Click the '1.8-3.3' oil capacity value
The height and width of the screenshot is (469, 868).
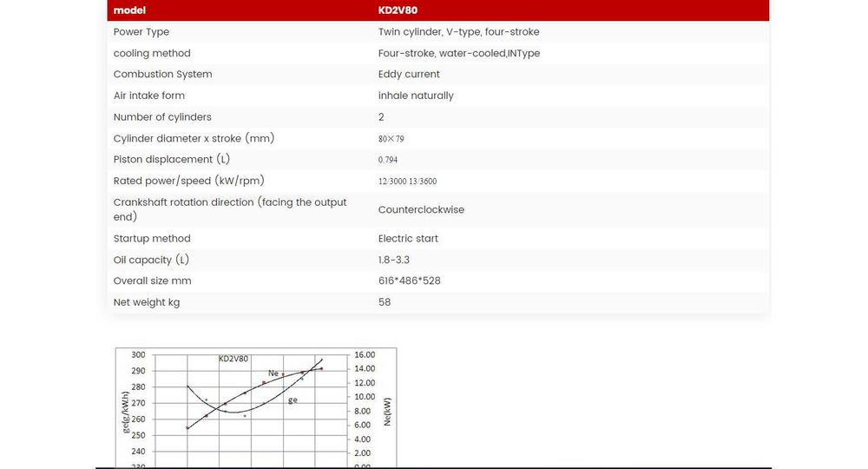(x=393, y=260)
